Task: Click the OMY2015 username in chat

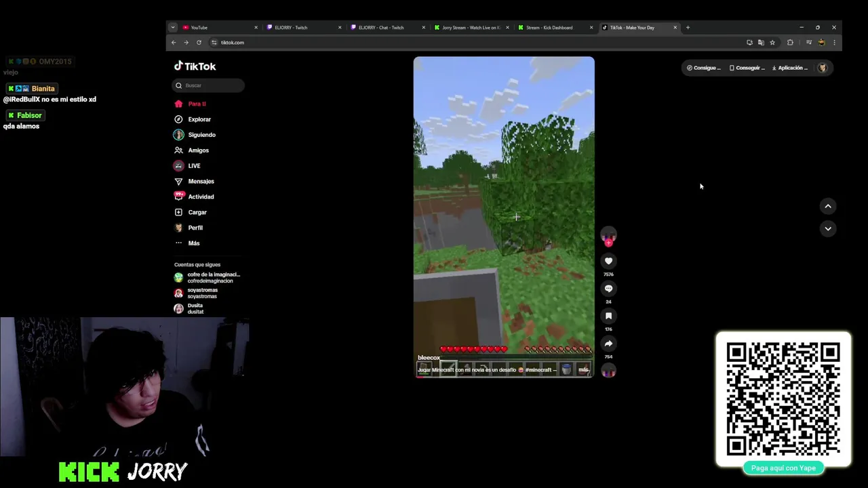Action: coord(55,62)
